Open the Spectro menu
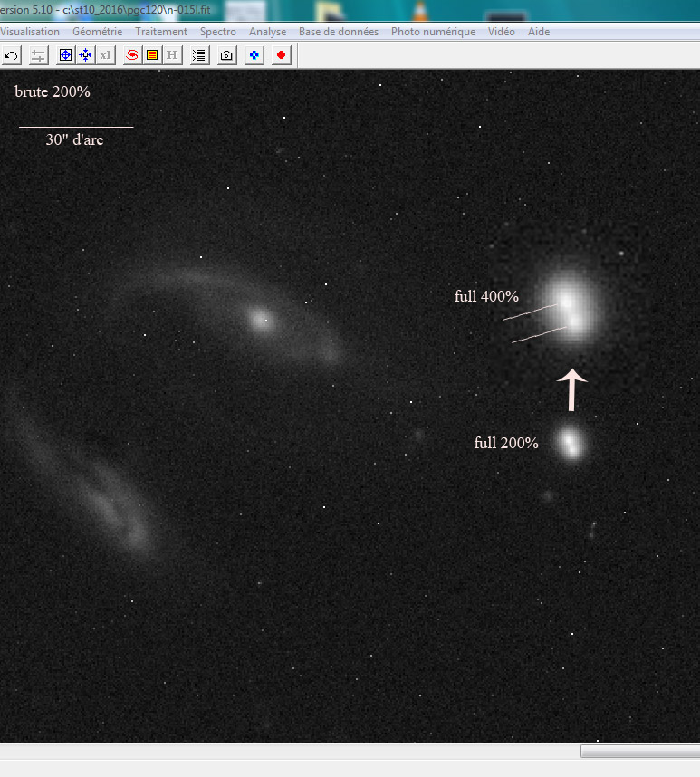This screenshot has height=777, width=700. click(218, 32)
